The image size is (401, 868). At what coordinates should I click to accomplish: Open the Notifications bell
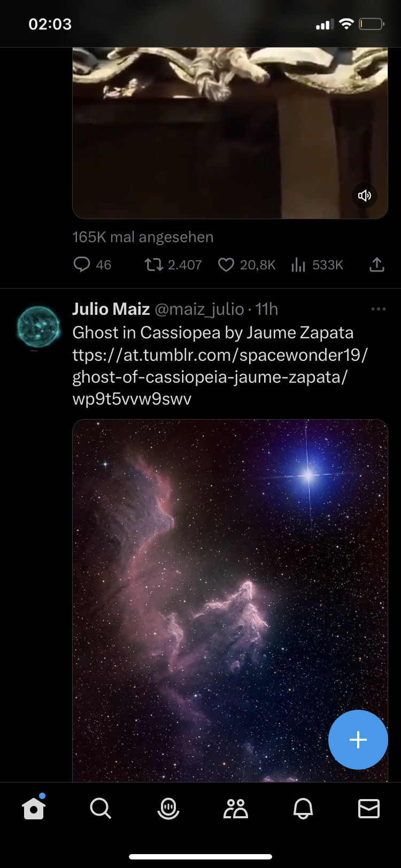click(303, 808)
